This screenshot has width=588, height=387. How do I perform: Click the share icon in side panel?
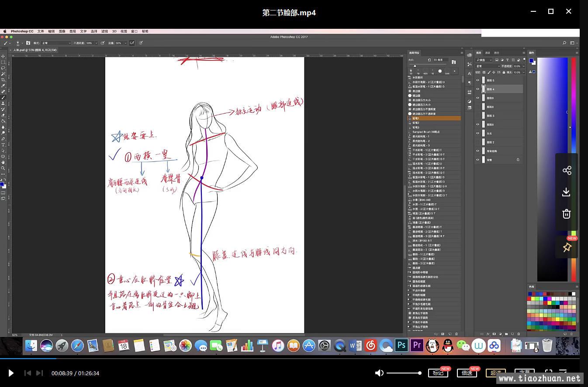pos(567,171)
